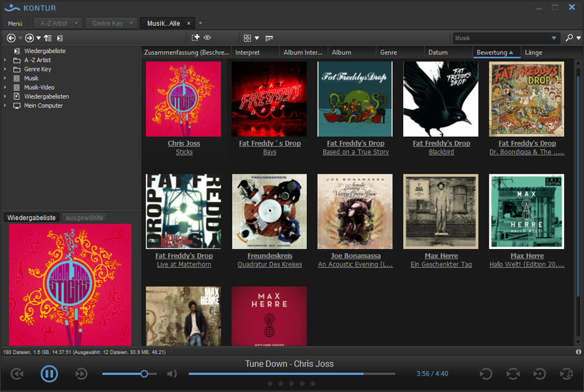Sort by Bewertung column header
This screenshot has width=584, height=392.
[496, 52]
